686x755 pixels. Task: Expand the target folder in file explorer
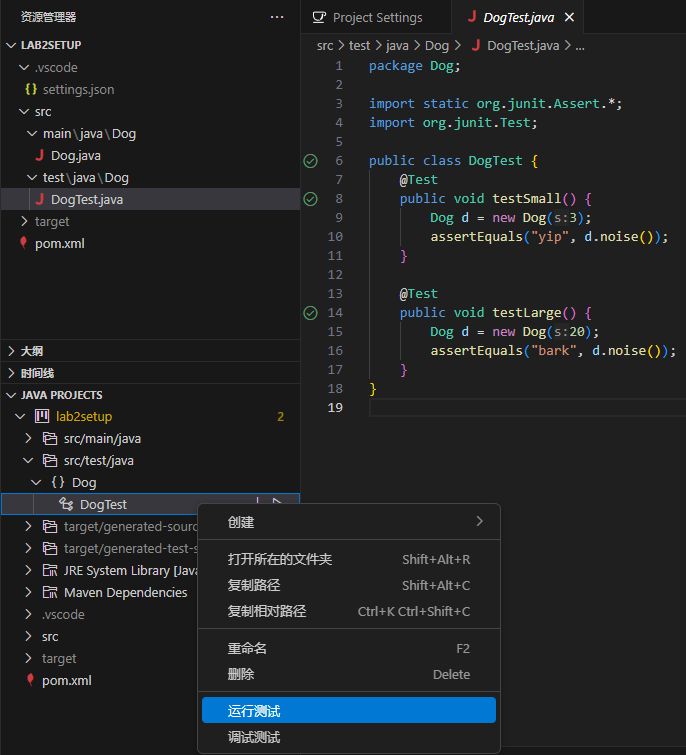25,221
